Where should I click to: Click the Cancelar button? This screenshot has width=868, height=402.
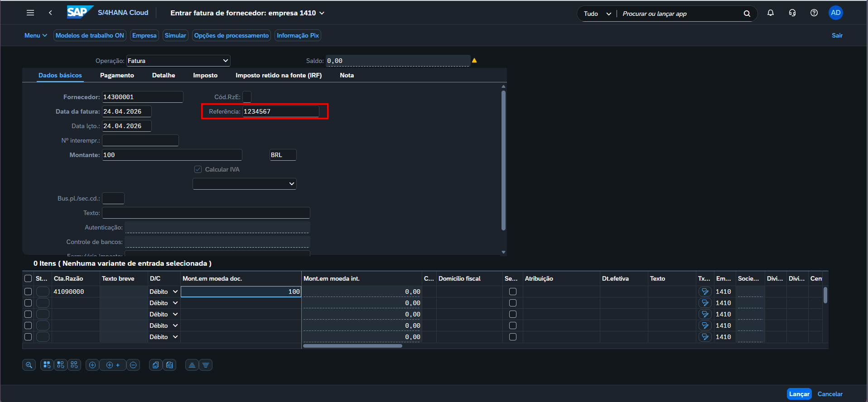tap(830, 394)
